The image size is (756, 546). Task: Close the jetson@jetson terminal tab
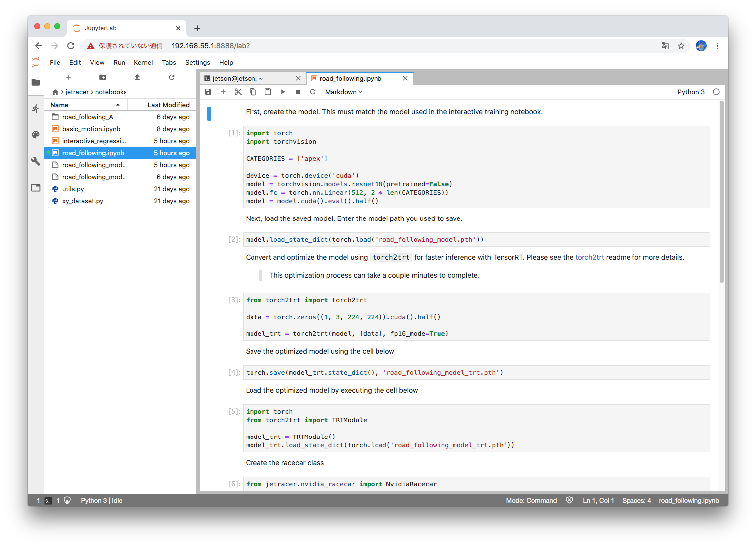click(x=298, y=78)
